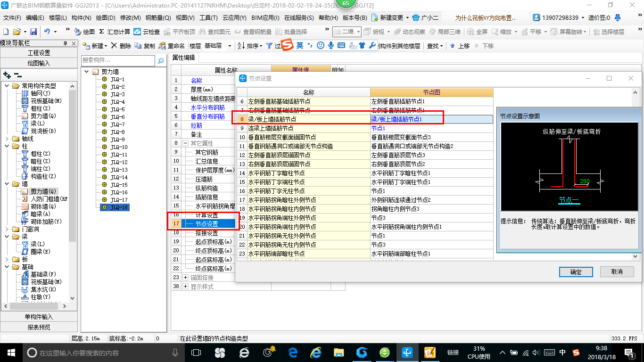Image resolution: width=644 pixels, height=362 pixels.
Task: Click the Windows search box on taskbar
Action: (x=104, y=353)
